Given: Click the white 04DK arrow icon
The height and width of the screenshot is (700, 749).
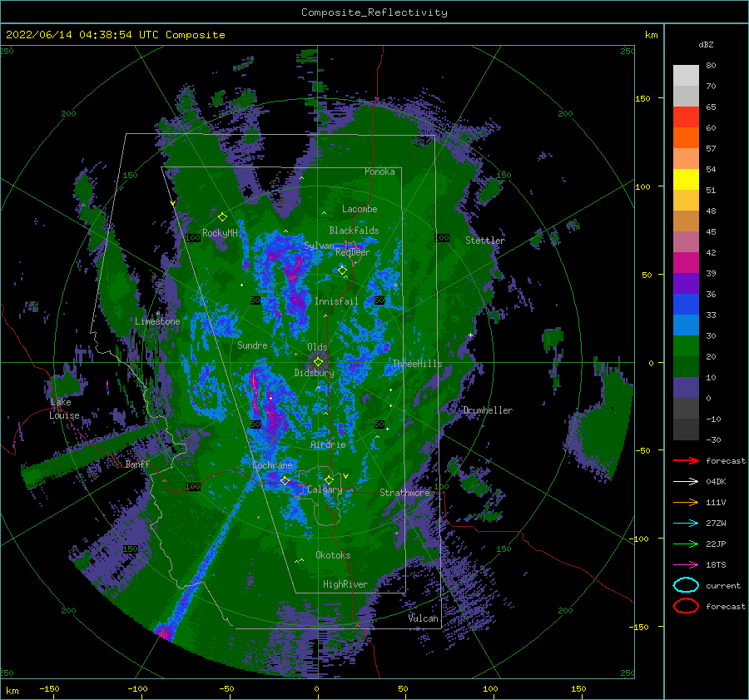Looking at the screenshot, I should point(686,481).
